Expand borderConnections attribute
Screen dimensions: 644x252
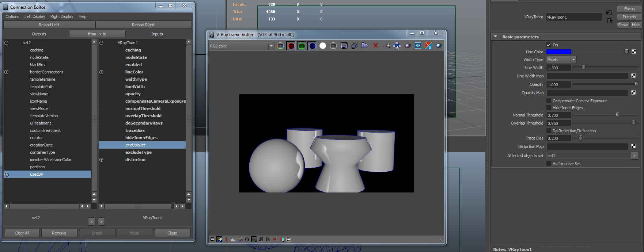pyautogui.click(x=7, y=72)
